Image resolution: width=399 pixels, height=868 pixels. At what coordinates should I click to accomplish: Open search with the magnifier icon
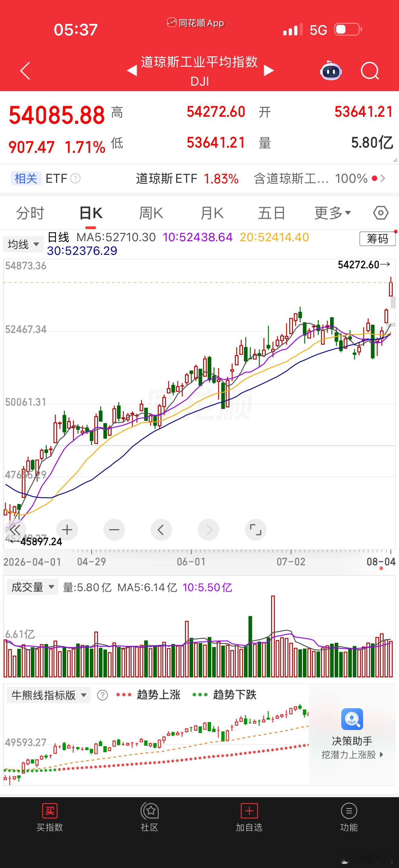pyautogui.click(x=370, y=71)
